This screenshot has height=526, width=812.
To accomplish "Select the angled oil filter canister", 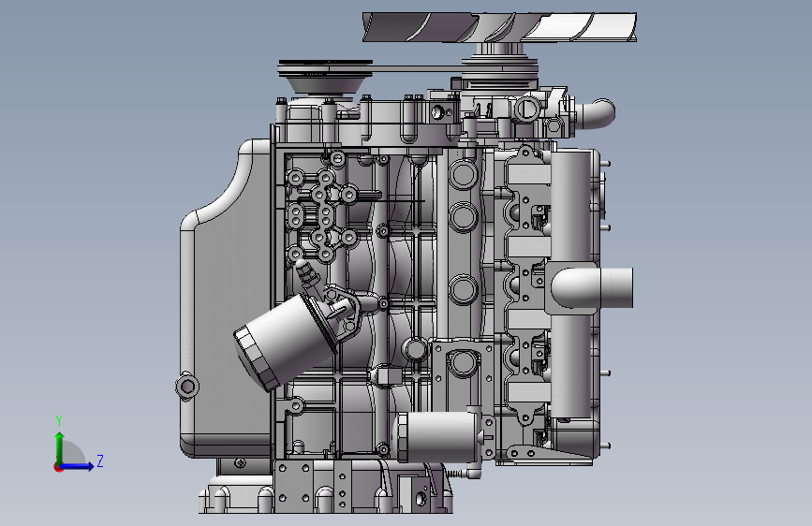I will coord(285,342).
